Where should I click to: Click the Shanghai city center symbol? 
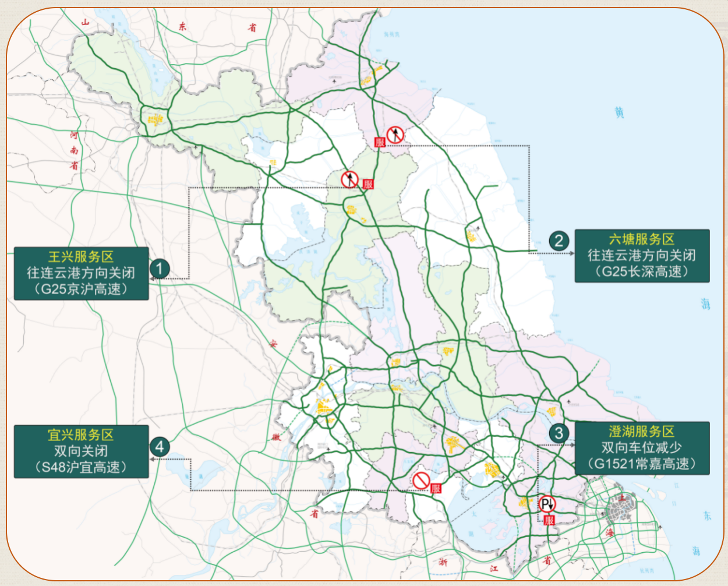[x=620, y=511]
